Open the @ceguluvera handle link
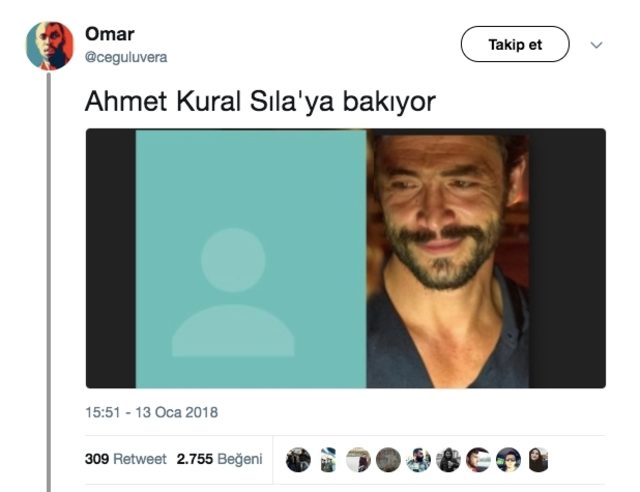 coord(126,57)
